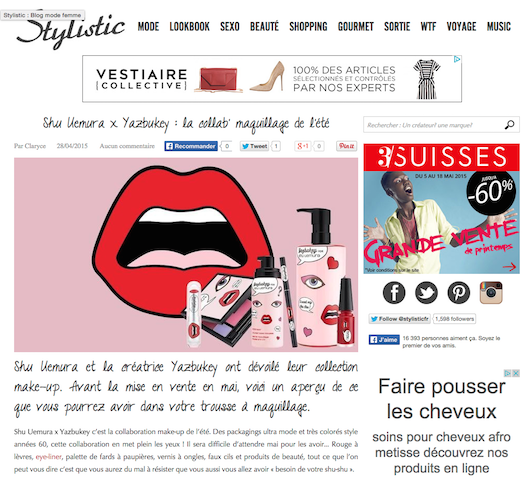
Task: Click the Pin it button
Action: tap(346, 146)
